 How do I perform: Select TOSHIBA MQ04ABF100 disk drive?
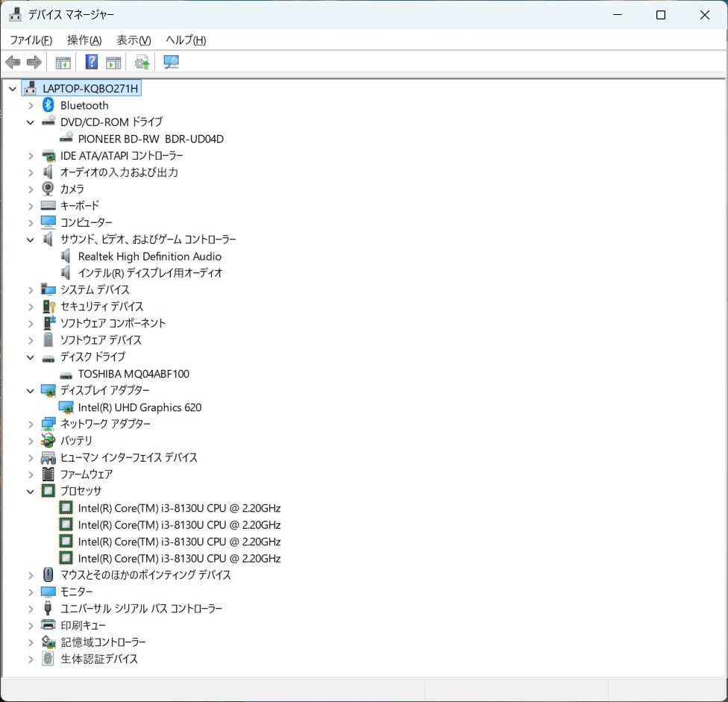134,374
